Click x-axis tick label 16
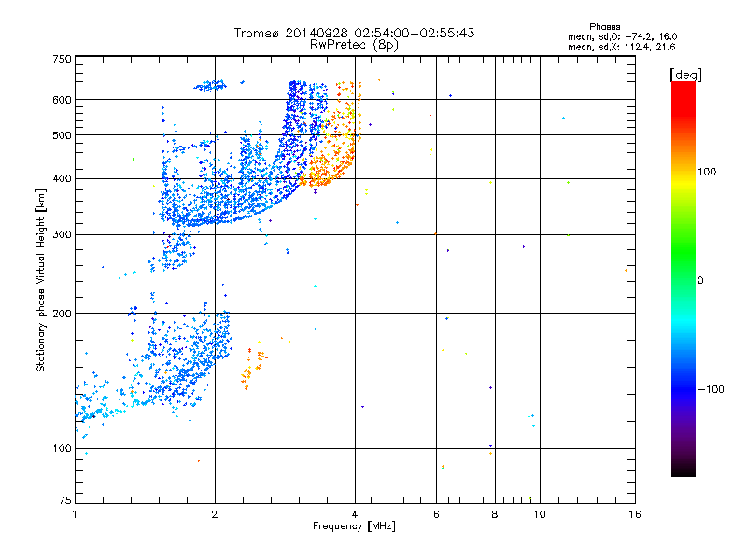 click(x=635, y=514)
